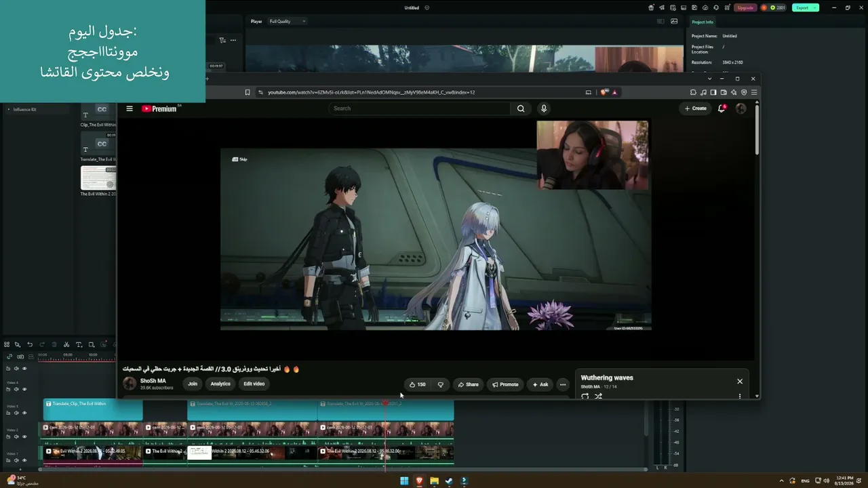Open the Windows Start menu
This screenshot has width=868, height=488.
(404, 481)
